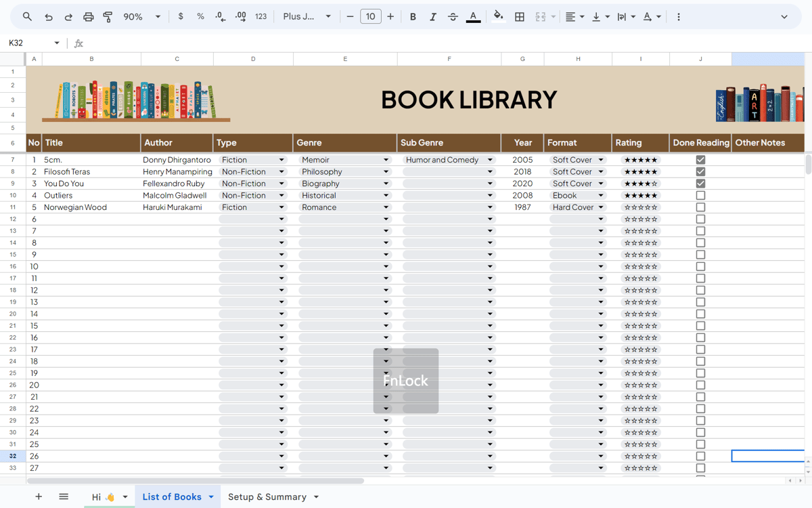Set rating stars for Norwegian Wood
This screenshot has height=508, width=812.
click(x=640, y=207)
